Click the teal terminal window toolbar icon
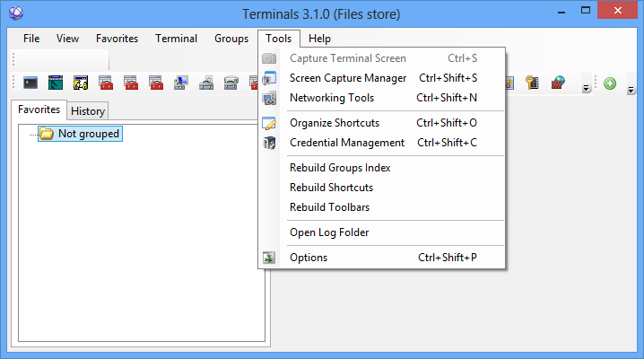The image size is (644, 359). pyautogui.click(x=56, y=83)
